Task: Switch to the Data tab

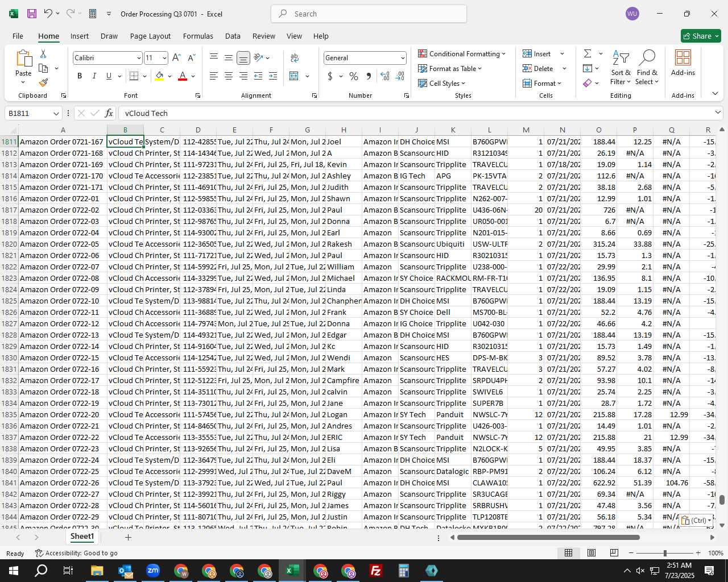Action: pos(233,36)
